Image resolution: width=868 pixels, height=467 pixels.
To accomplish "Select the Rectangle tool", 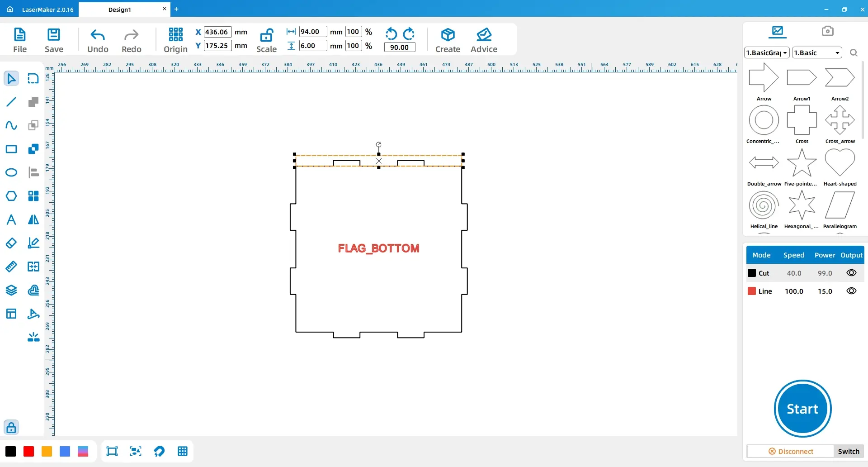I will (11, 149).
